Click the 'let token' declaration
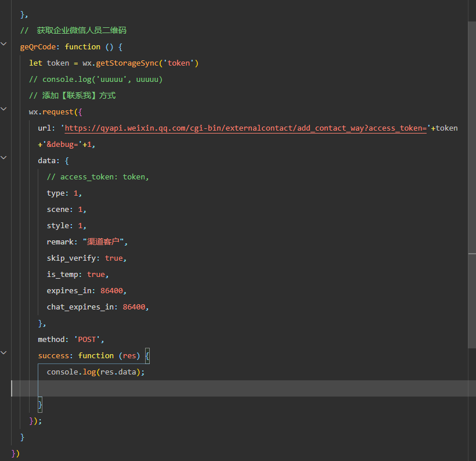This screenshot has height=461, width=476. click(49, 63)
